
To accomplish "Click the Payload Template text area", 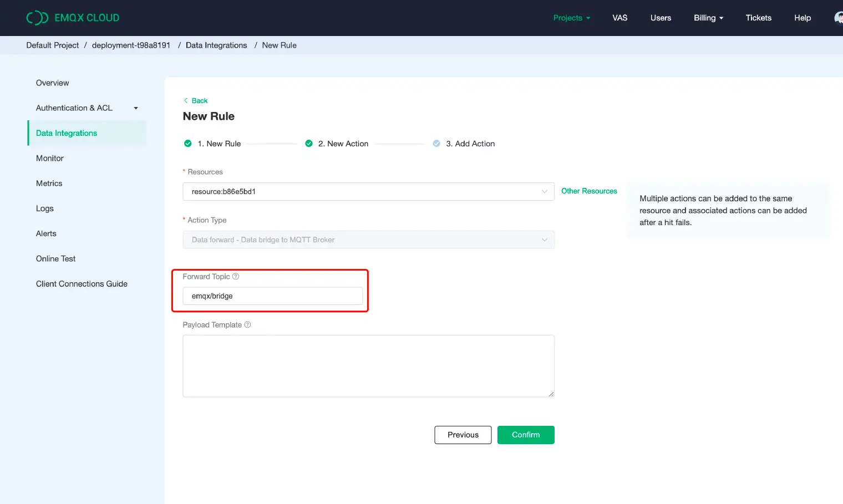I will [x=368, y=366].
